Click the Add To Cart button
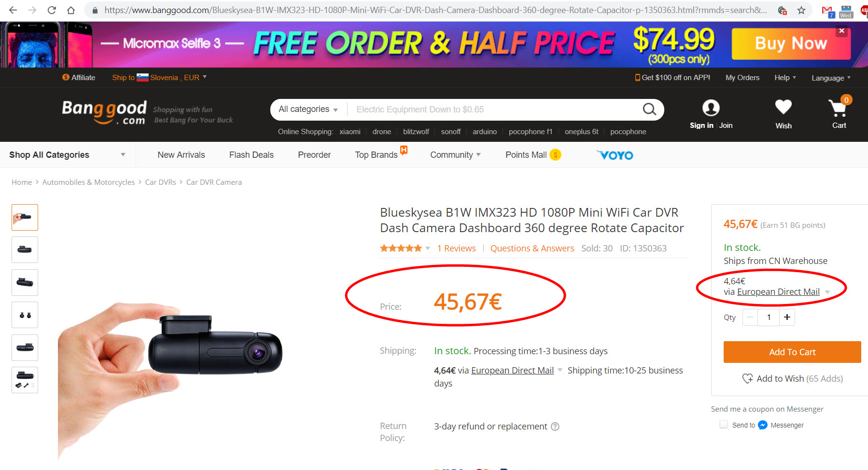 [x=792, y=352]
